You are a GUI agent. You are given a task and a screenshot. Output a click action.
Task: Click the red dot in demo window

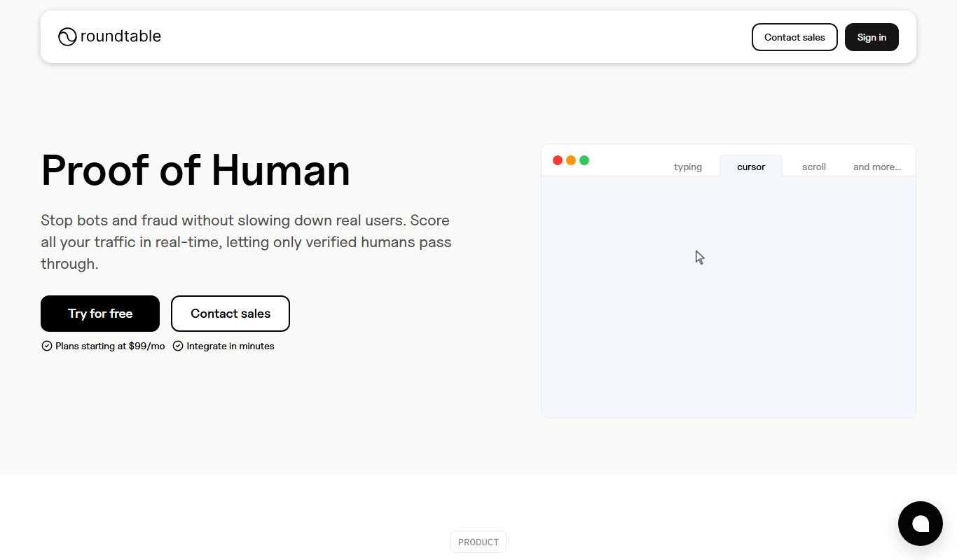click(558, 160)
